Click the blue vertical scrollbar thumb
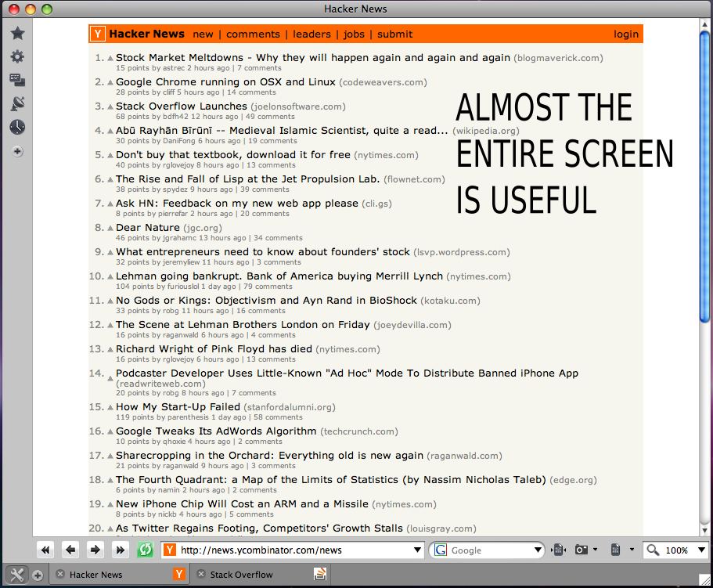713x588 pixels. point(705,176)
